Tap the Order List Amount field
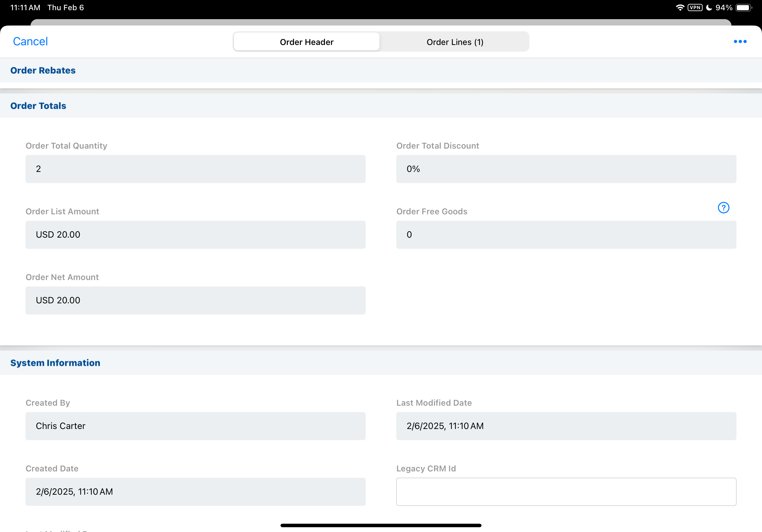 (x=196, y=234)
